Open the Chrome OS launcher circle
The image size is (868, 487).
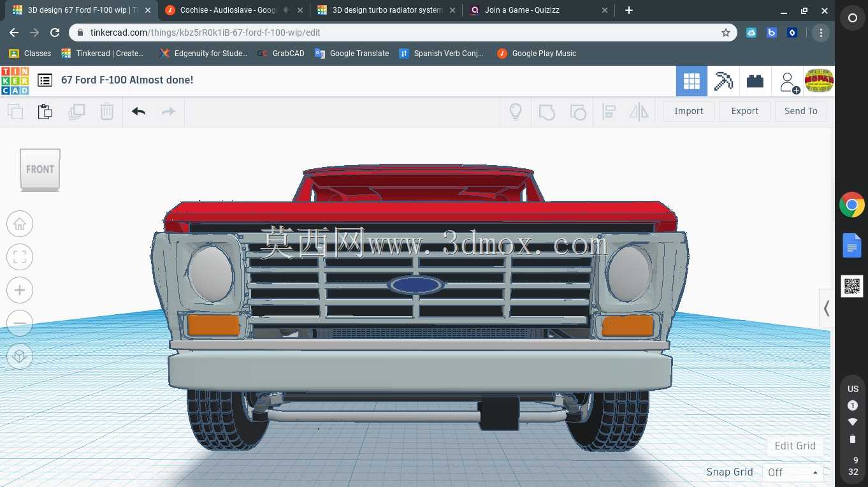[853, 18]
